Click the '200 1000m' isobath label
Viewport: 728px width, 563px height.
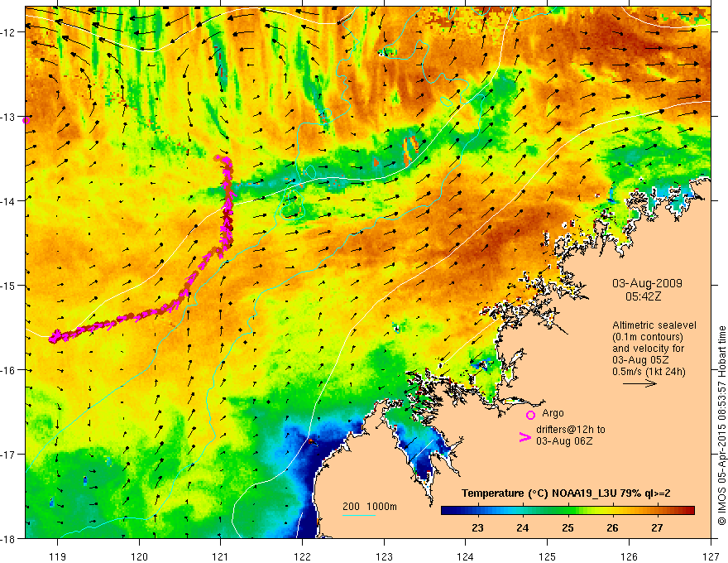[x=370, y=507]
